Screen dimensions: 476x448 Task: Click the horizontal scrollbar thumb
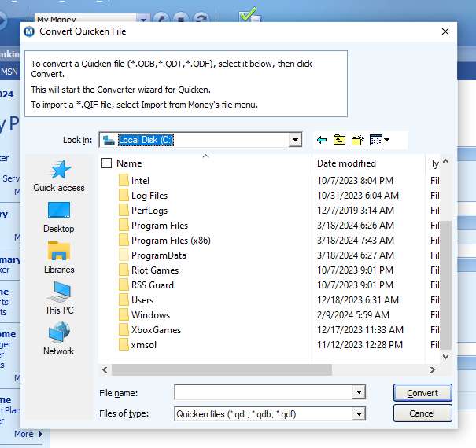[222, 369]
